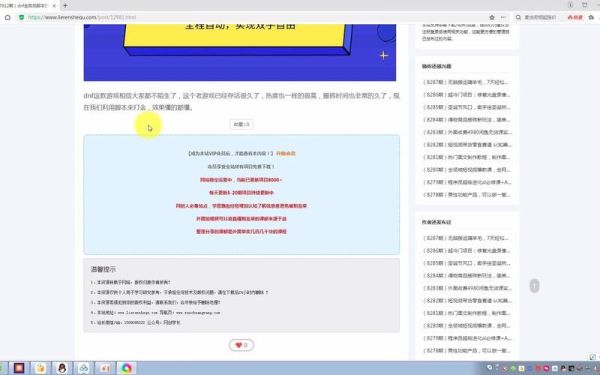Open post 8281期 in upper sidebar list
The image size is (600, 375).
point(466,157)
